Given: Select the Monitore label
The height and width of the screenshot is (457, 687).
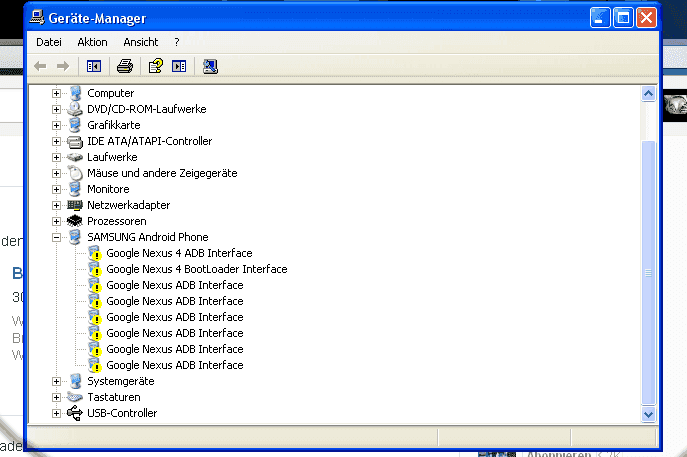Looking at the screenshot, I should pyautogui.click(x=108, y=189).
